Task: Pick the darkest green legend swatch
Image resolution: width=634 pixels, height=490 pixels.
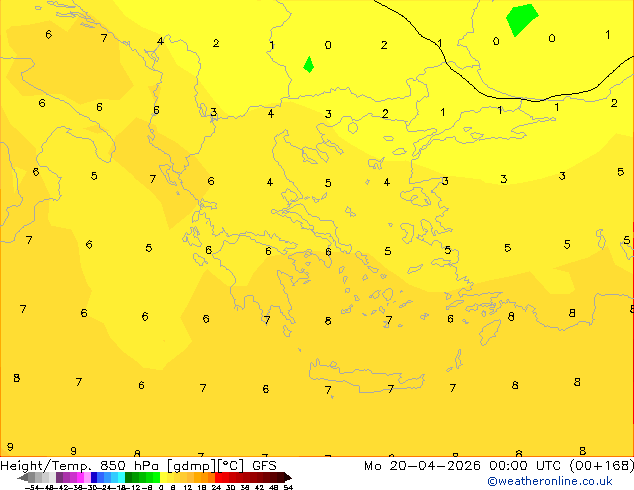Action: 129,477
